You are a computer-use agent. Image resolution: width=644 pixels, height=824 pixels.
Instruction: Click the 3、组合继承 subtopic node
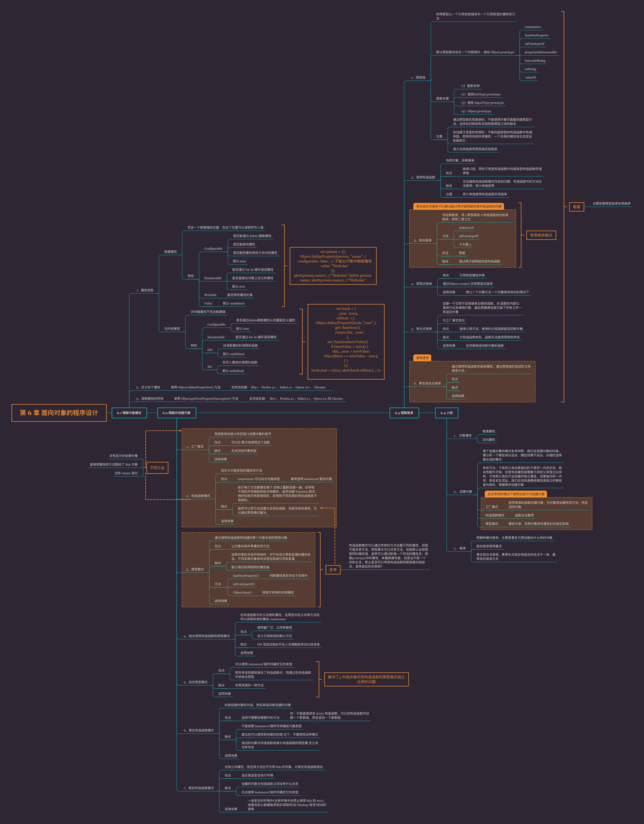[x=423, y=240]
